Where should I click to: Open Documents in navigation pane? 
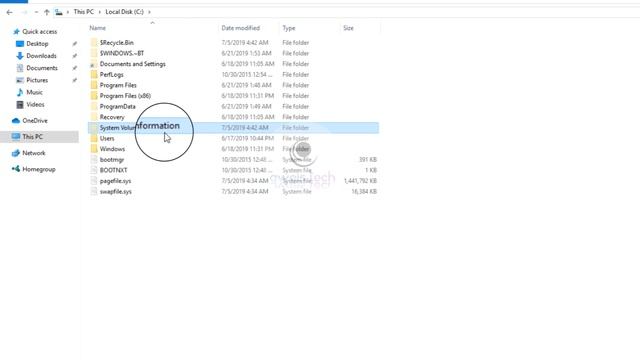click(42, 68)
